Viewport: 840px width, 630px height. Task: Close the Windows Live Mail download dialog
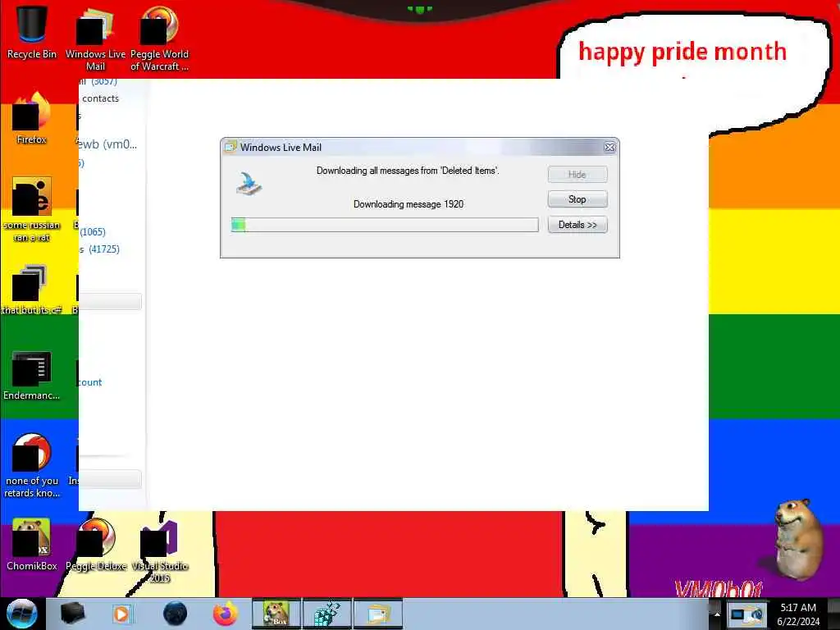[609, 148]
